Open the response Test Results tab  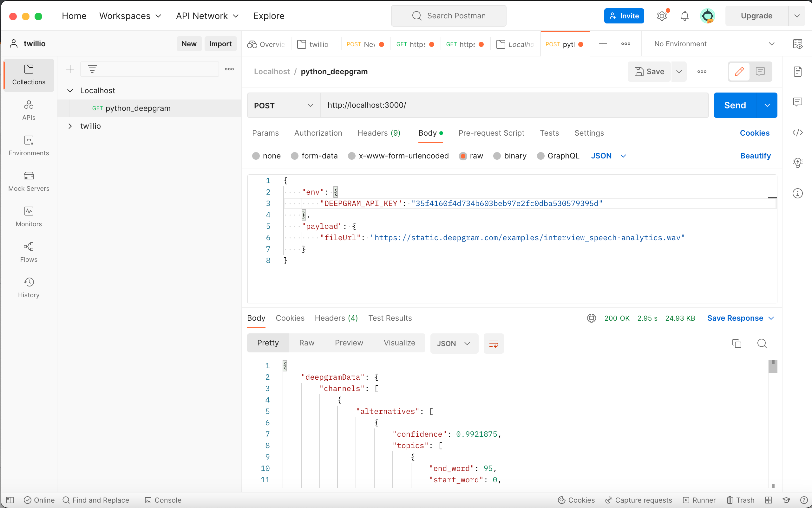pyautogui.click(x=390, y=318)
